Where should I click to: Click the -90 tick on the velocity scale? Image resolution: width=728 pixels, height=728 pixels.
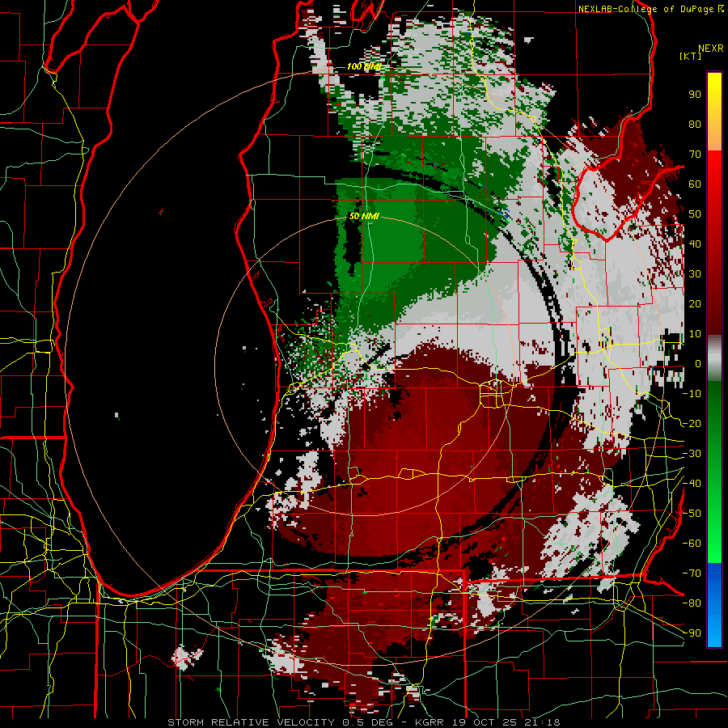[692, 633]
